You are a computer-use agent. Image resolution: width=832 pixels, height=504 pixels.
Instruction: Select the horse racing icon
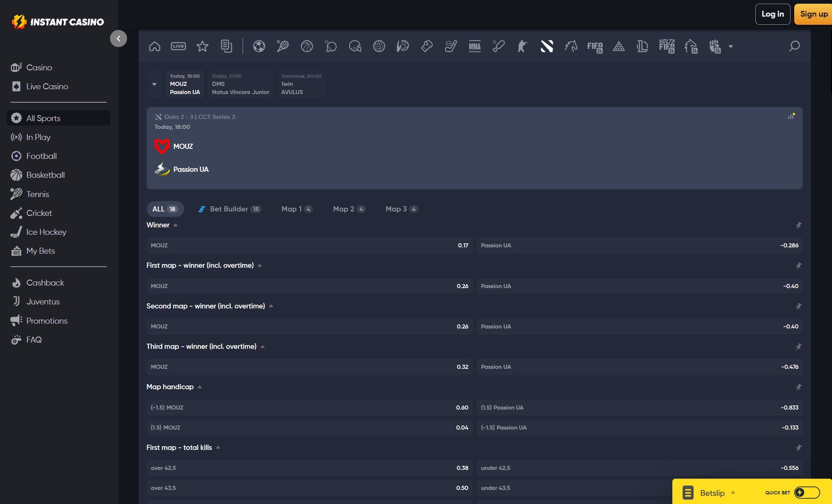[571, 46]
